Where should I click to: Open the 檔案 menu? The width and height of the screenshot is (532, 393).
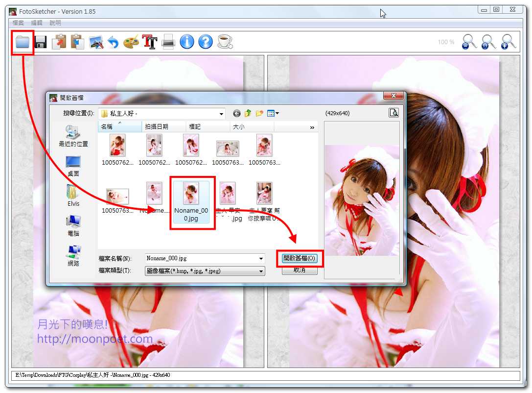[x=18, y=23]
